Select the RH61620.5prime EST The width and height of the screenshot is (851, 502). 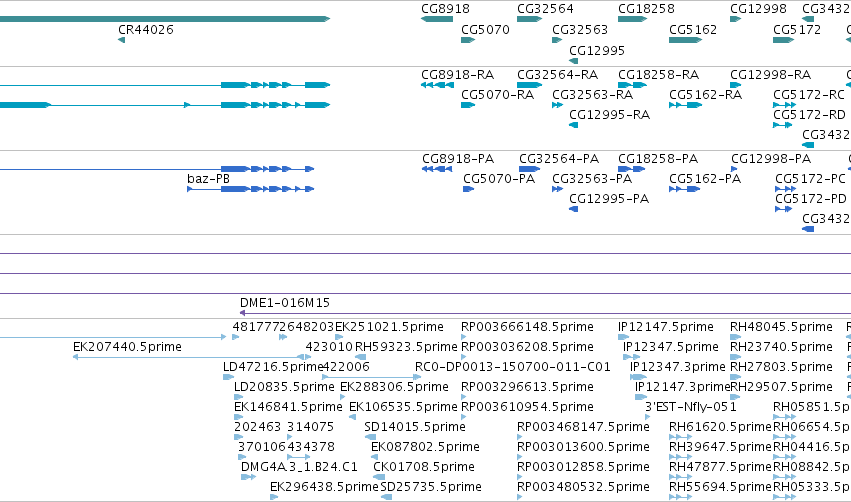coord(681,437)
